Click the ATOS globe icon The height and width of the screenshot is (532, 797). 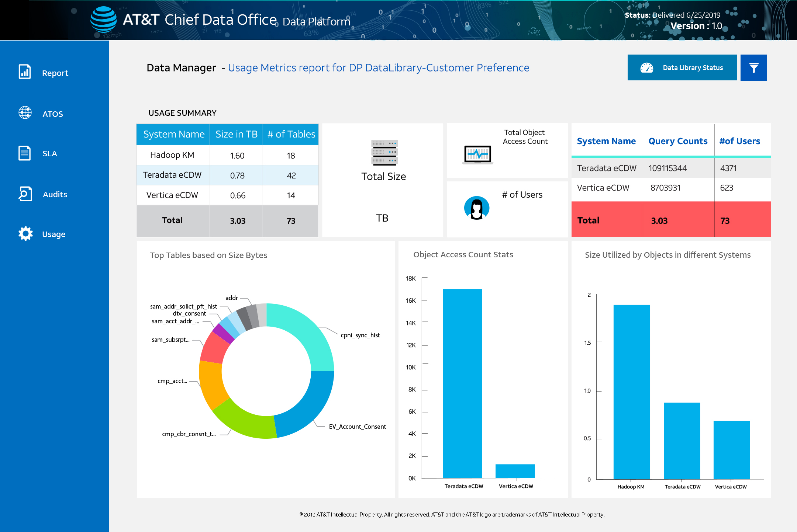pos(25,112)
